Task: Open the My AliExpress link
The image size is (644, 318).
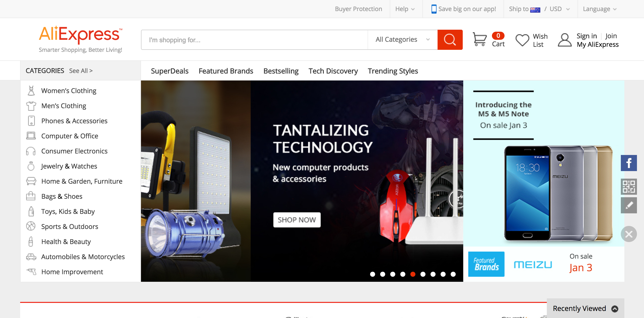Action: 598,45
